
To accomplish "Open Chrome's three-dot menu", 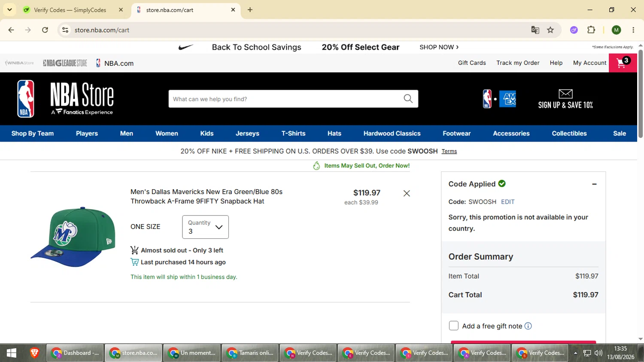I will [633, 30].
